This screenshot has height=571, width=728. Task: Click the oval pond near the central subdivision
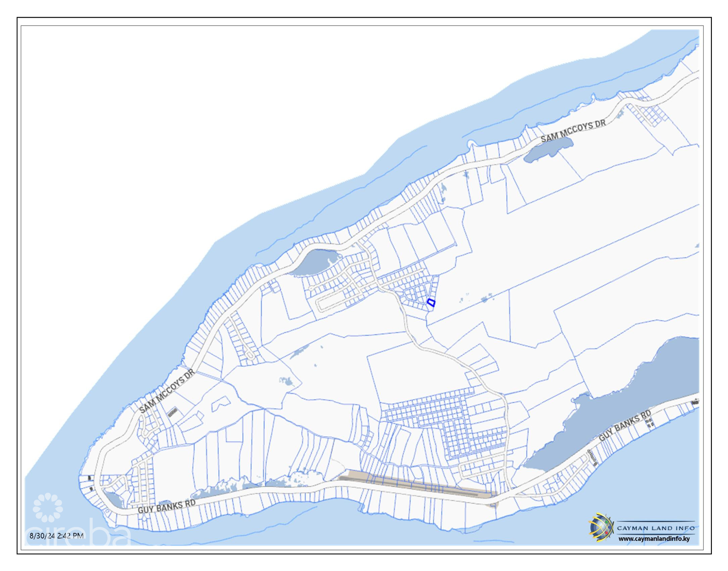point(314,263)
